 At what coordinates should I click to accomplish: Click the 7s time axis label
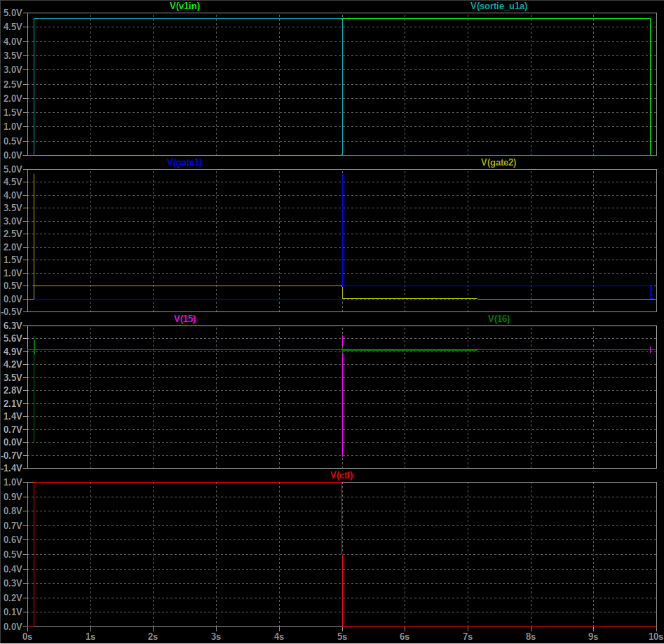468,637
